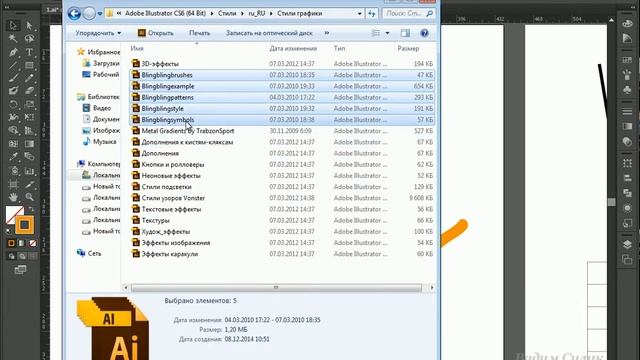Image resolution: width=640 pixels, height=360 pixels.
Task: Select the Zoom tool
Action: [x=29, y=197]
